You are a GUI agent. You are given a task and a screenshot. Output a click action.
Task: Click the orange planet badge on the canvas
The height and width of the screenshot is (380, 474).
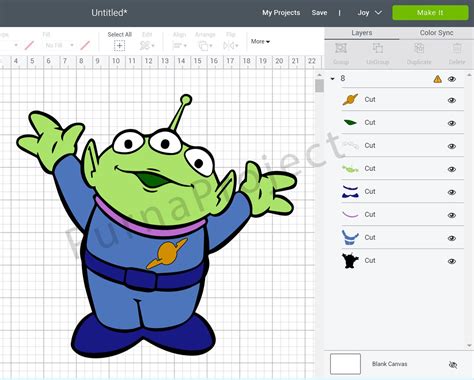pyautogui.click(x=166, y=254)
